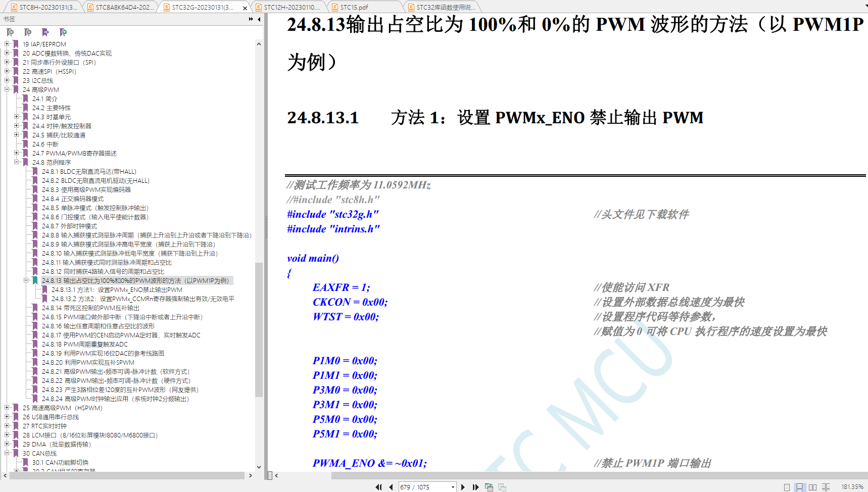This screenshot has height=492, width=868.
Task: Open bookmark 24.1 简介
Action: [x=45, y=99]
